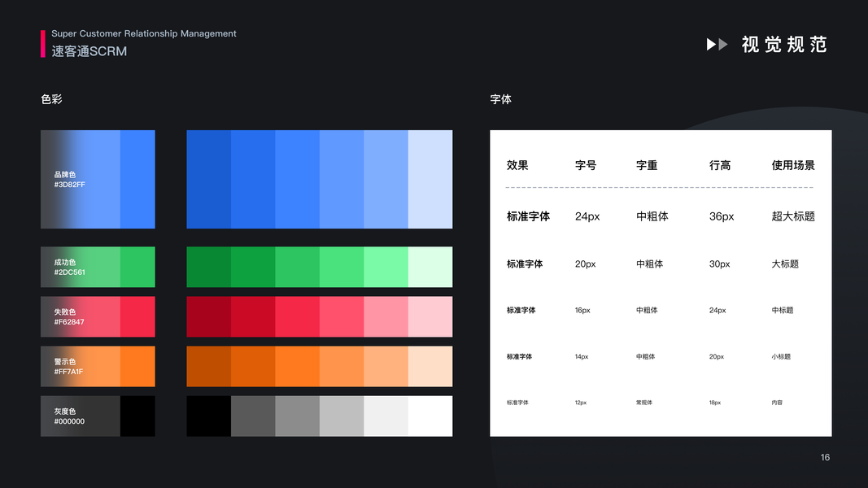This screenshot has width=868, height=488.
Task: Pick the 品牌色 #3D82FF label
Action: (70, 179)
